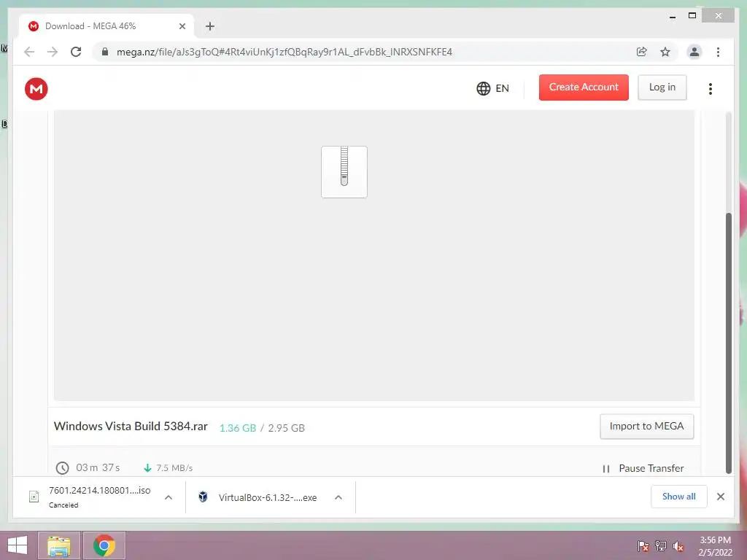747x560 pixels.
Task: Click the Chrome taskbar icon
Action: [x=104, y=545]
